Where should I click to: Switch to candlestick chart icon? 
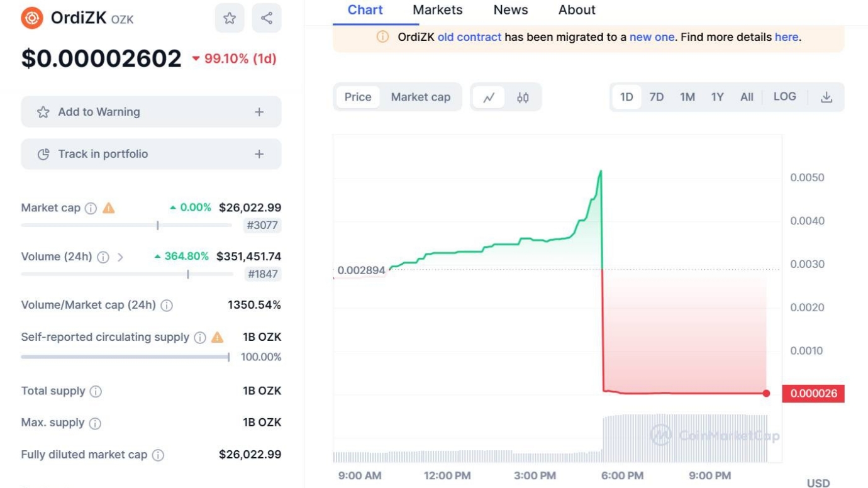point(523,97)
